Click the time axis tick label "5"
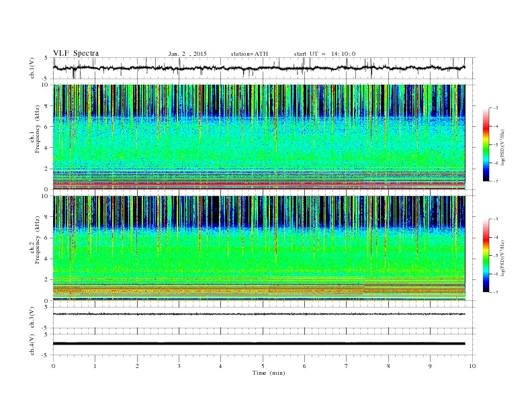 [263, 366]
